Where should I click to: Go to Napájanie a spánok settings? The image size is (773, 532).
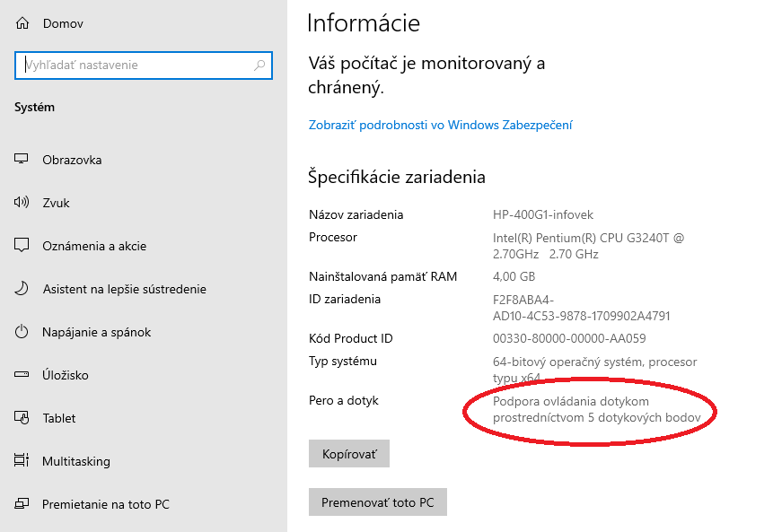coord(96,332)
